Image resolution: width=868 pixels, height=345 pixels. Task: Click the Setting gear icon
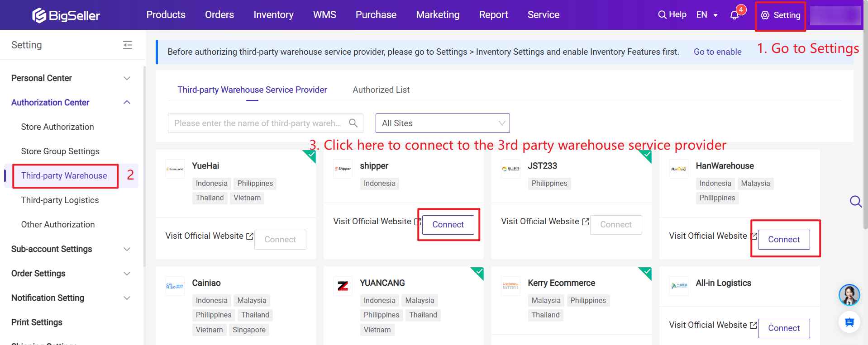point(765,15)
